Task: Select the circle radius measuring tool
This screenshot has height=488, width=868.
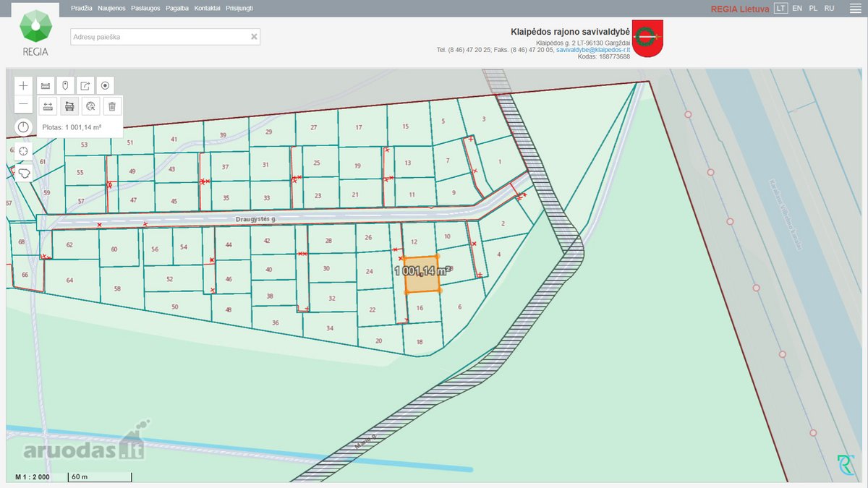Action: [x=90, y=106]
